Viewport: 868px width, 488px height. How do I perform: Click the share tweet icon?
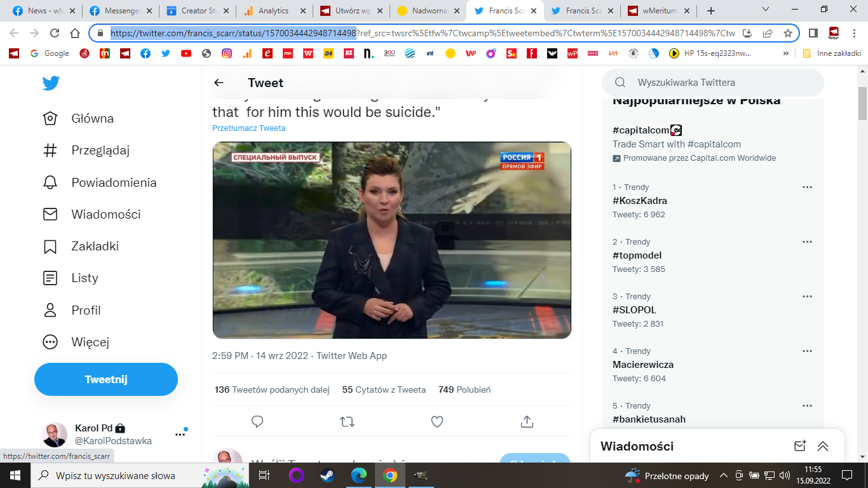[x=526, y=421]
